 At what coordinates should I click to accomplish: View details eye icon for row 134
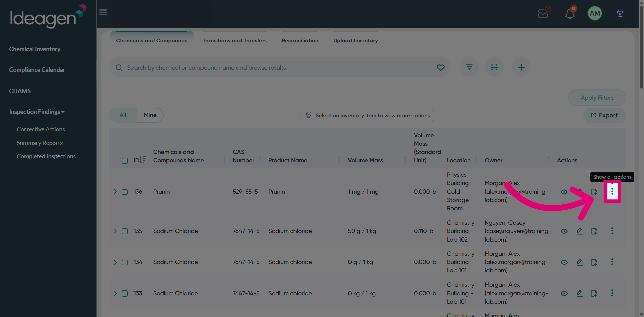click(x=564, y=262)
